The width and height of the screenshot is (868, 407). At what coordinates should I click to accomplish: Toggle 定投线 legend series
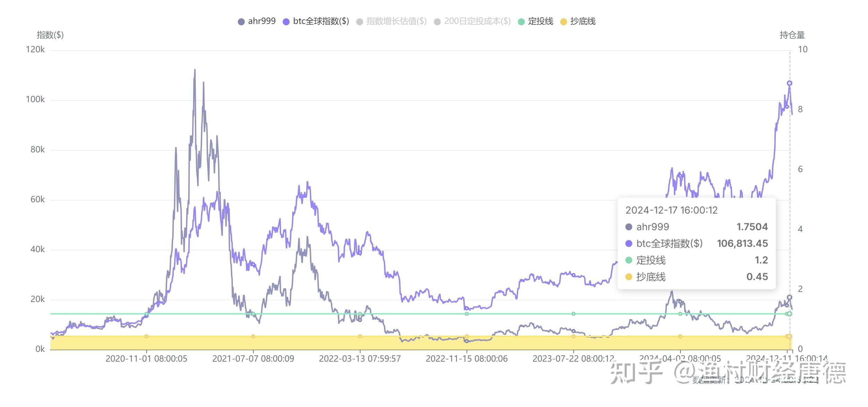[536, 21]
